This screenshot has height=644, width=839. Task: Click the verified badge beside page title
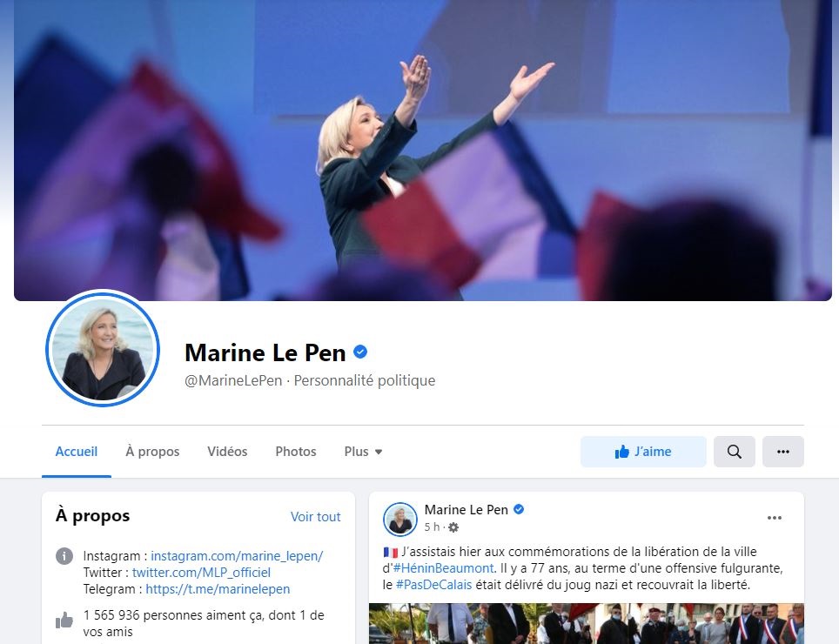point(360,352)
